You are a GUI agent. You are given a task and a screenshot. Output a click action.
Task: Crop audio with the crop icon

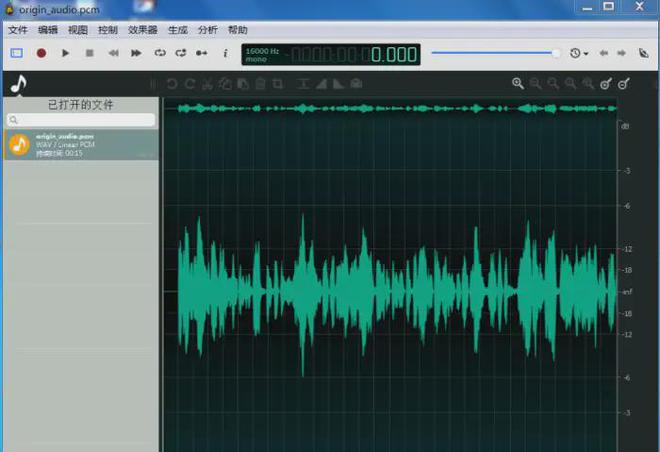[278, 84]
